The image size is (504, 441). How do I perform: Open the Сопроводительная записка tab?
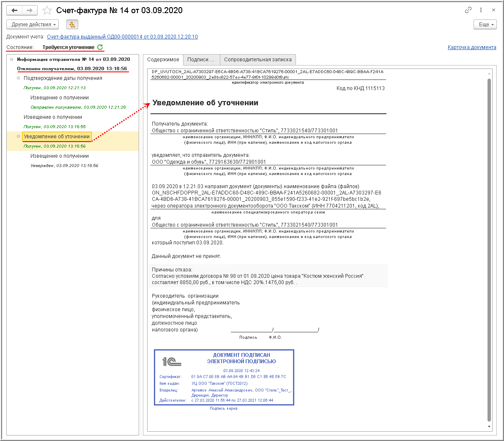[x=258, y=60]
